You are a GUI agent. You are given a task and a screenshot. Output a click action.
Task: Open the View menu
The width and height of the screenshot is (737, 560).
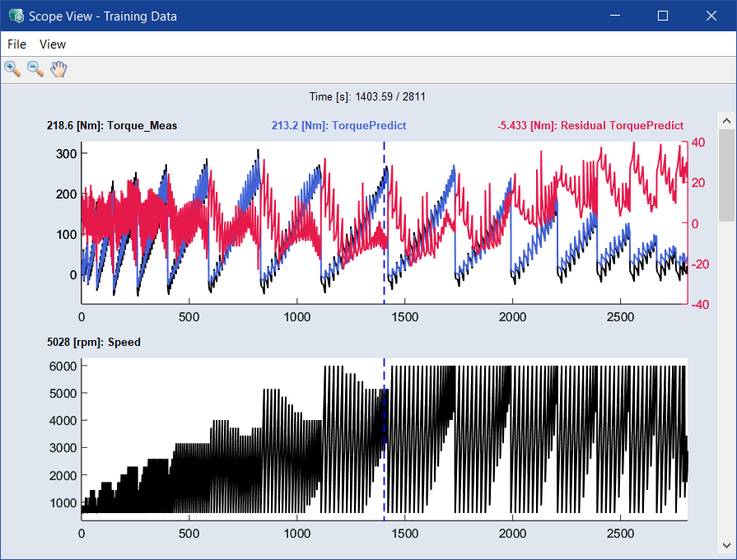click(53, 44)
